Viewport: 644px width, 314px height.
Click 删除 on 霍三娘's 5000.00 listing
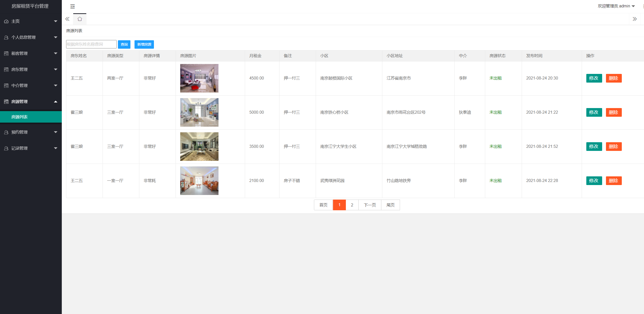point(614,112)
